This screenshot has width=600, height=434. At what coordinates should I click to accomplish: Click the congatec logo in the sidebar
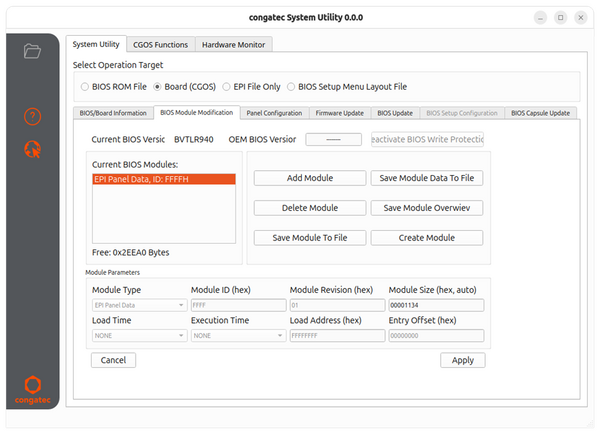point(32,388)
